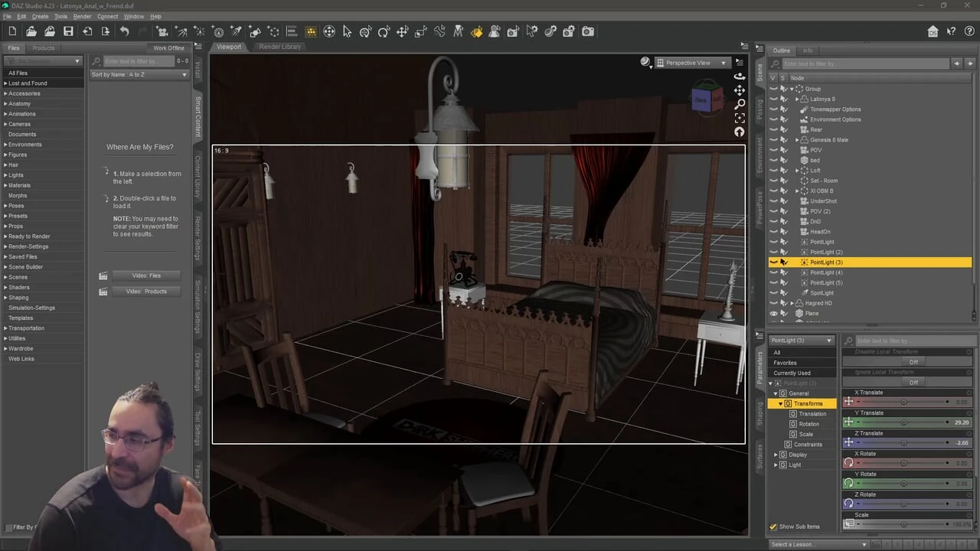Click the viewport Frame selection icon

tap(740, 118)
